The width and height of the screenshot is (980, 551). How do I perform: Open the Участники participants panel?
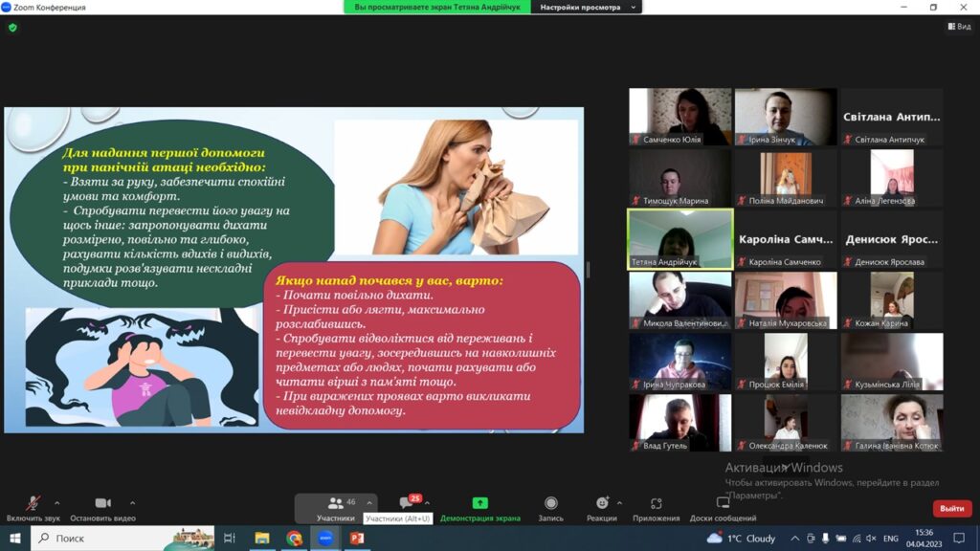335,504
